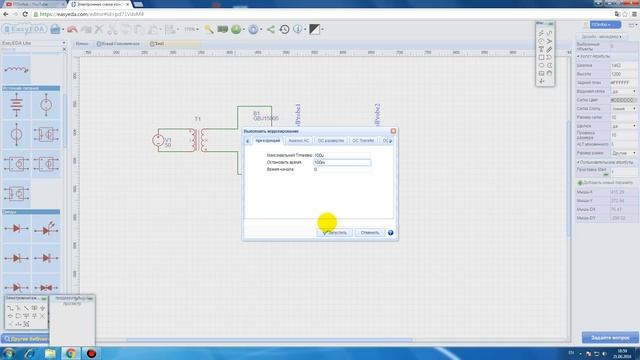This screenshot has width=640, height=360.
Task: Select the Text tool in the drawing tools palette
Action: (541, 49)
